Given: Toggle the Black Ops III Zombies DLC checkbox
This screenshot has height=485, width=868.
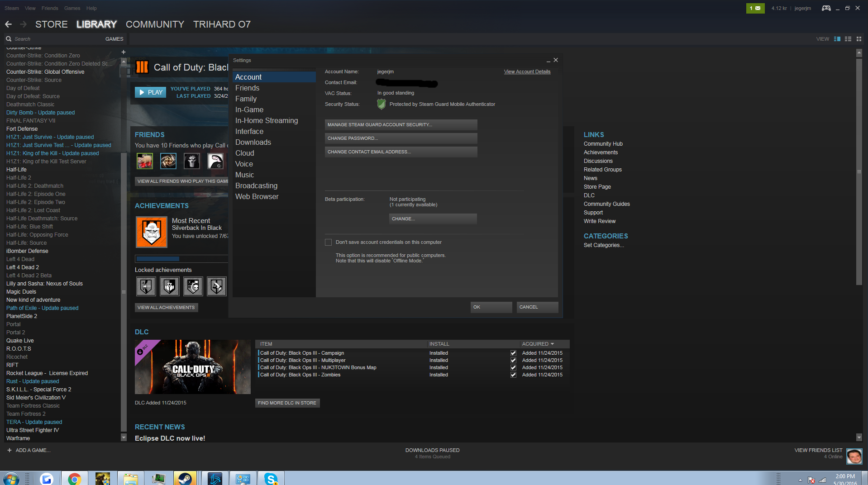Looking at the screenshot, I should point(513,375).
